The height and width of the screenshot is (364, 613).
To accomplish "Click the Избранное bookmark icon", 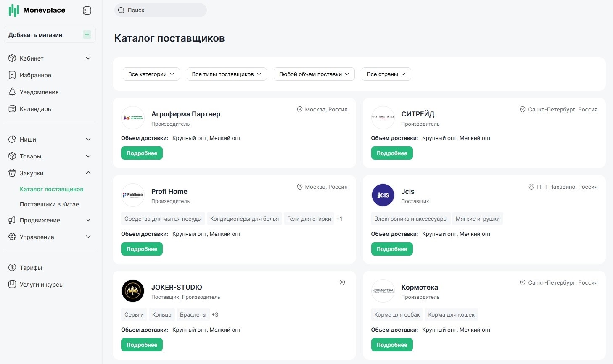I will [x=12, y=75].
